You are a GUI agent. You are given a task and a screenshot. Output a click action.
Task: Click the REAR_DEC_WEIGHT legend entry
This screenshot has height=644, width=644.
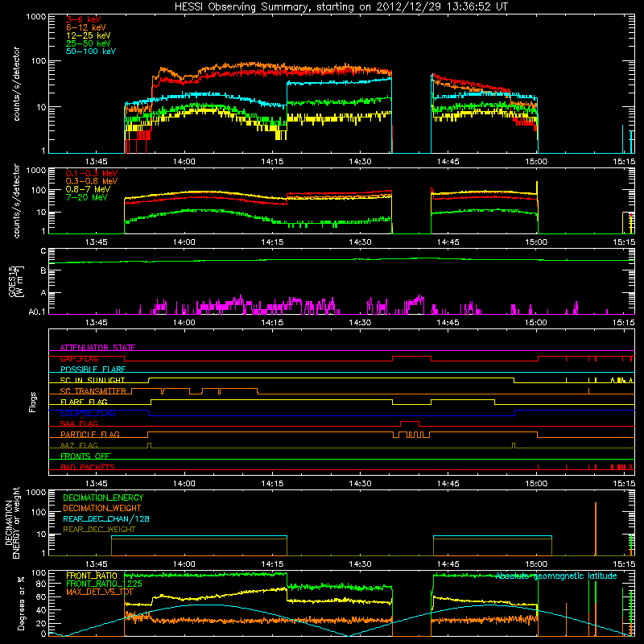click(x=99, y=530)
